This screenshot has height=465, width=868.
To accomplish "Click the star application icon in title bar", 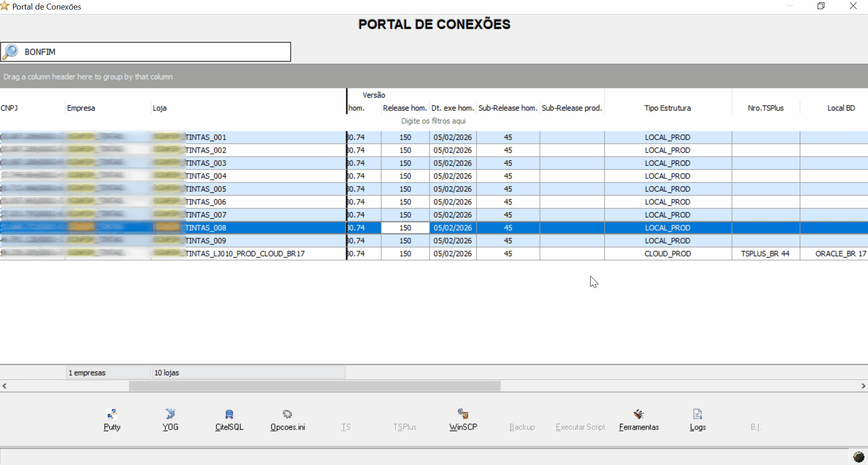I will pos(5,6).
